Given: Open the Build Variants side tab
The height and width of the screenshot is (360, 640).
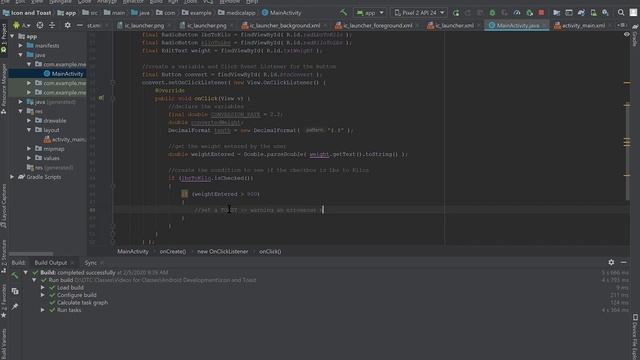Looking at the screenshot, I should pos(4,344).
